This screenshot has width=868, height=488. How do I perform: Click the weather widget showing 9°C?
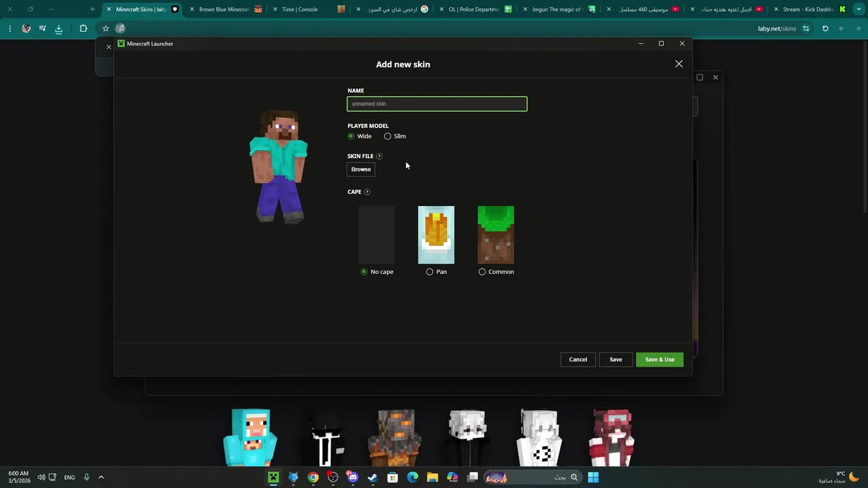point(839,477)
